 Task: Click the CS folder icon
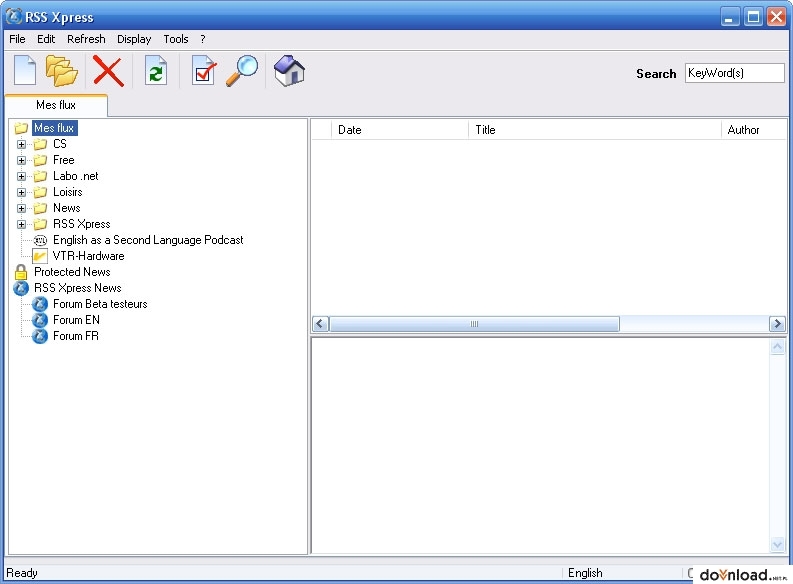pyautogui.click(x=40, y=144)
